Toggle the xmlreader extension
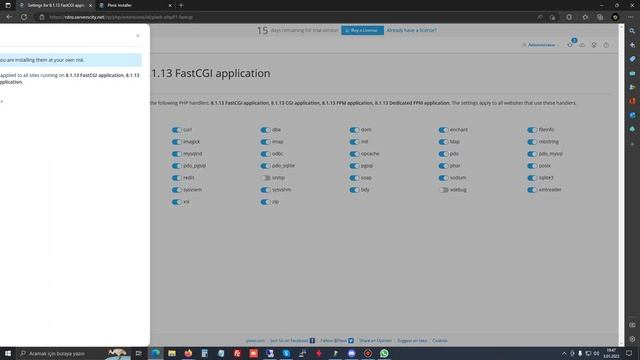 [532, 190]
